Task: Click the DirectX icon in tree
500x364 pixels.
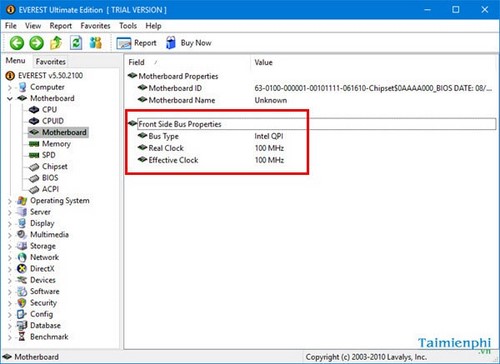Action: point(22,269)
